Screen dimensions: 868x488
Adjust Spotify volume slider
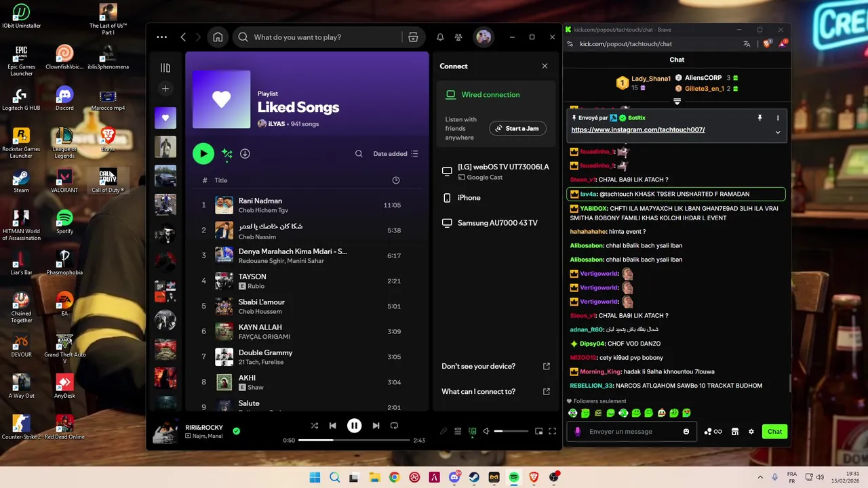tap(511, 431)
